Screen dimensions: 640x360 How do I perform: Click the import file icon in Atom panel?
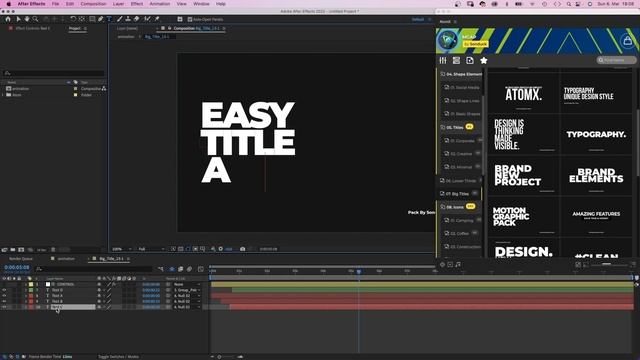pyautogui.click(x=470, y=60)
